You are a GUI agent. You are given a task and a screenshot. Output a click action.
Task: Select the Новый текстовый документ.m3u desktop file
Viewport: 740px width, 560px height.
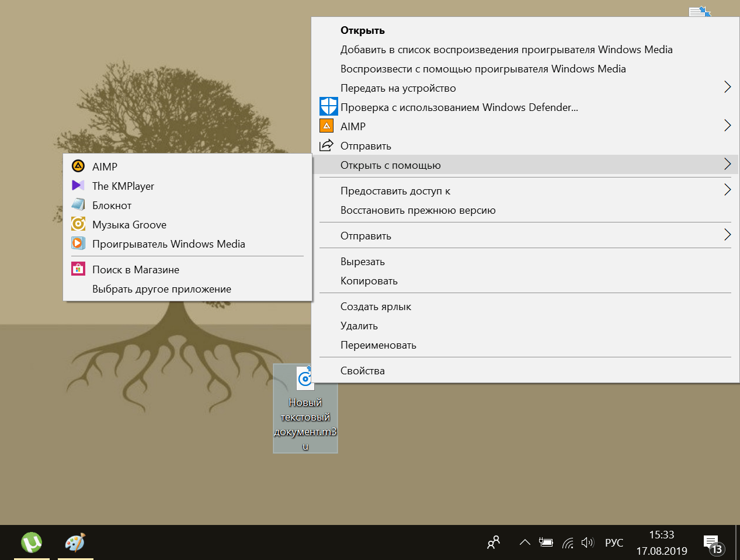tap(305, 409)
